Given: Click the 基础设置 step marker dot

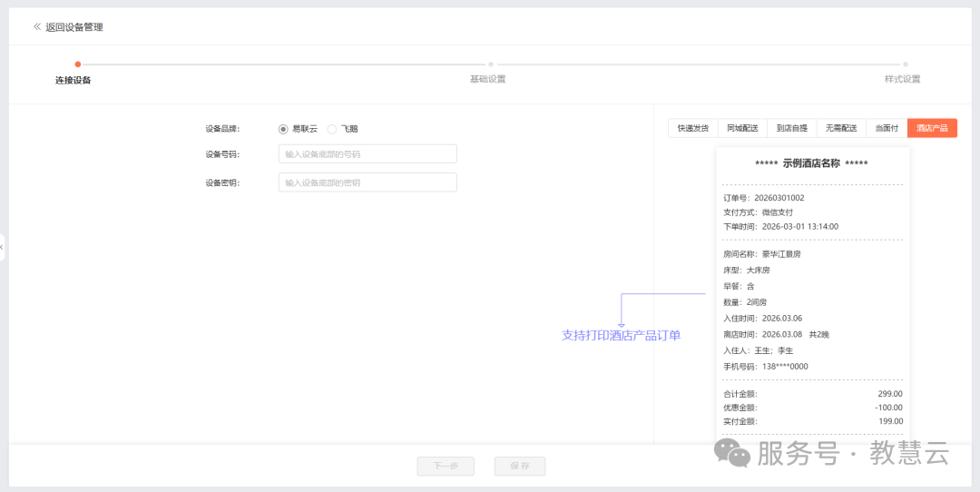Looking at the screenshot, I should coord(491,64).
